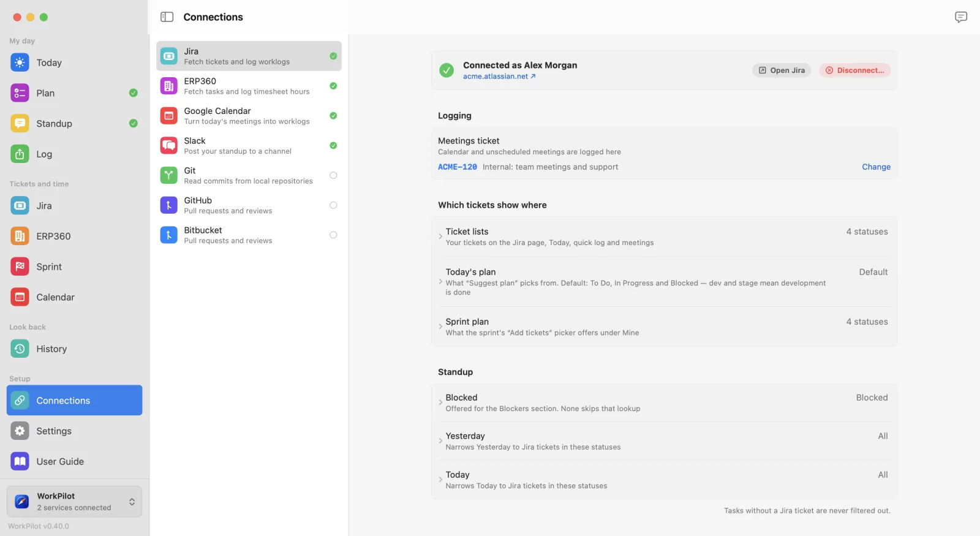980x536 pixels.
Task: Click Google Calendar's green connected checkmark
Action: 333,116
